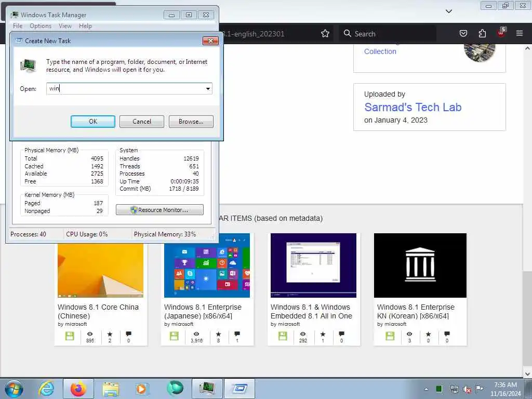Click favorites star on Core China card
Screen dimensions: 532x399
[x=110, y=334]
